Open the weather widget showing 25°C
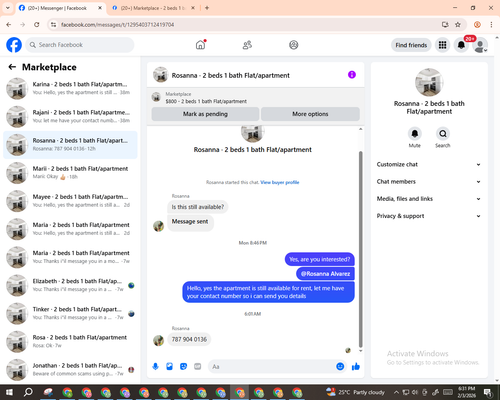500x400 pixels. tap(355, 392)
